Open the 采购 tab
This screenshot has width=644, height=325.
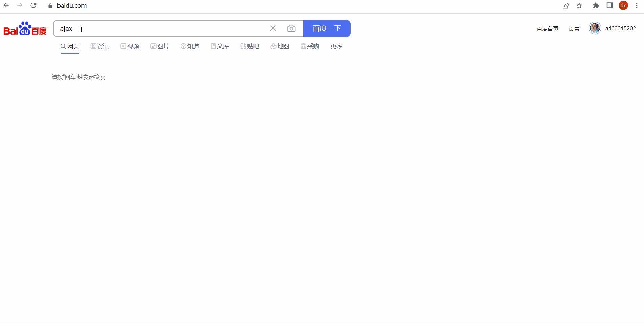(310, 46)
